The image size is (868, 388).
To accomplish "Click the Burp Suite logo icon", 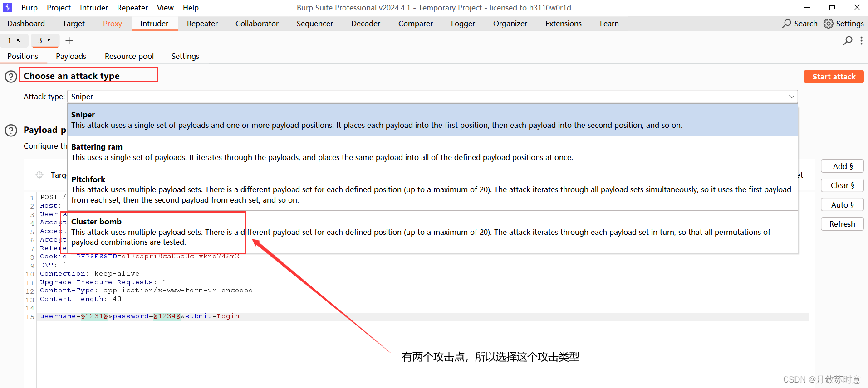I will (x=8, y=7).
